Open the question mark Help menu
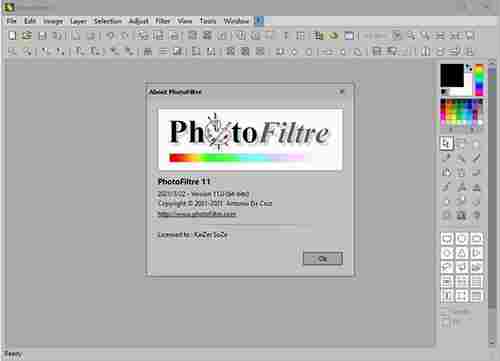This screenshot has height=361, width=500. point(259,21)
